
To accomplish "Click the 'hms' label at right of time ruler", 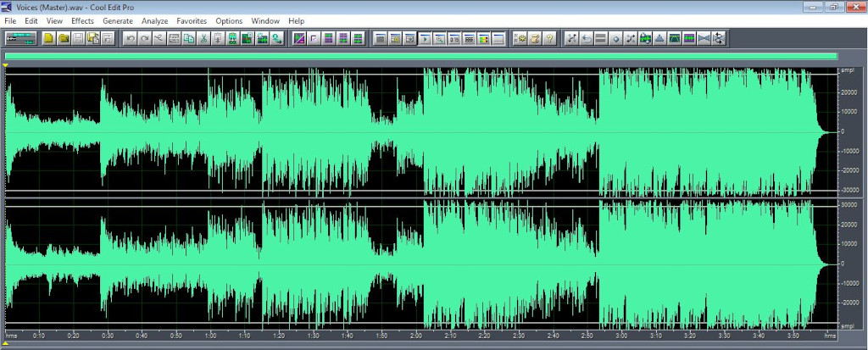I will pos(830,336).
